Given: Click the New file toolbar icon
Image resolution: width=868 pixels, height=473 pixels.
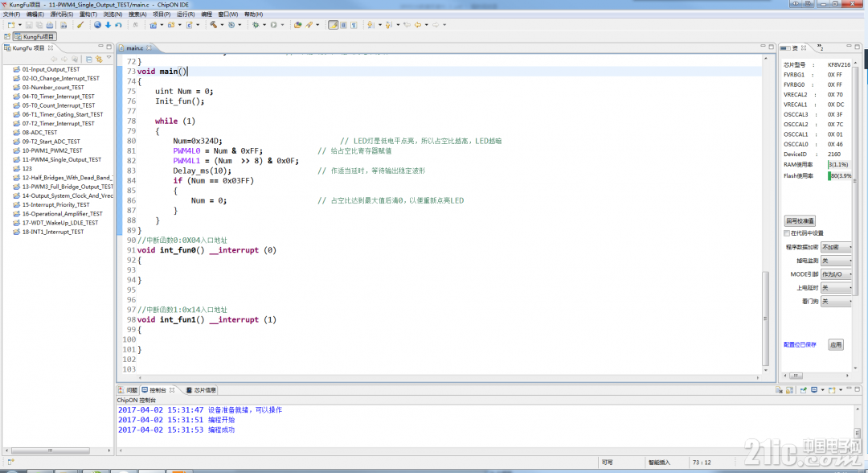Looking at the screenshot, I should pos(11,25).
